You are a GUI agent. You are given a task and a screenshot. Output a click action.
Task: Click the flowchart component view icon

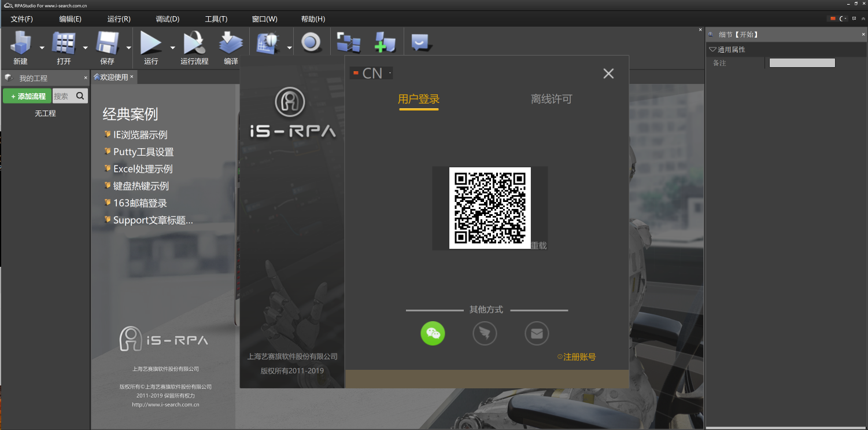[x=348, y=42]
